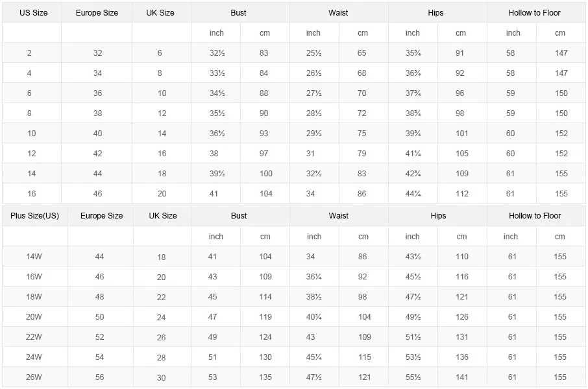The image size is (588, 389).
Task: Click the Hollow to Floor header in top table
Action: click(x=534, y=13)
